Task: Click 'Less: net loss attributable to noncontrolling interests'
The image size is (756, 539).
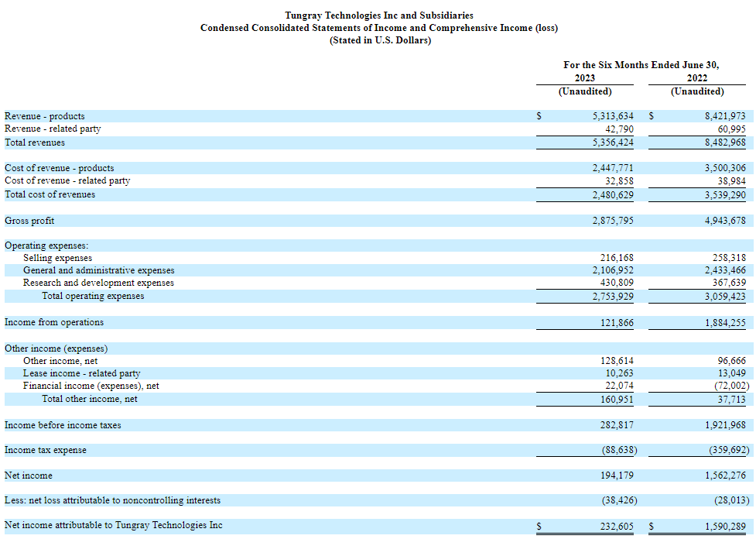Action: pos(112,500)
